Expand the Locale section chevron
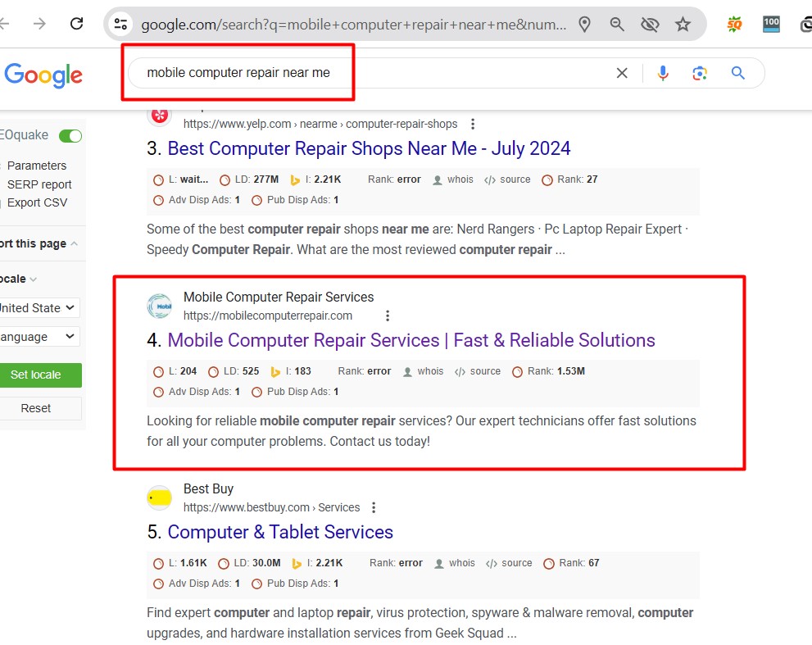The width and height of the screenshot is (812, 645). [33, 279]
